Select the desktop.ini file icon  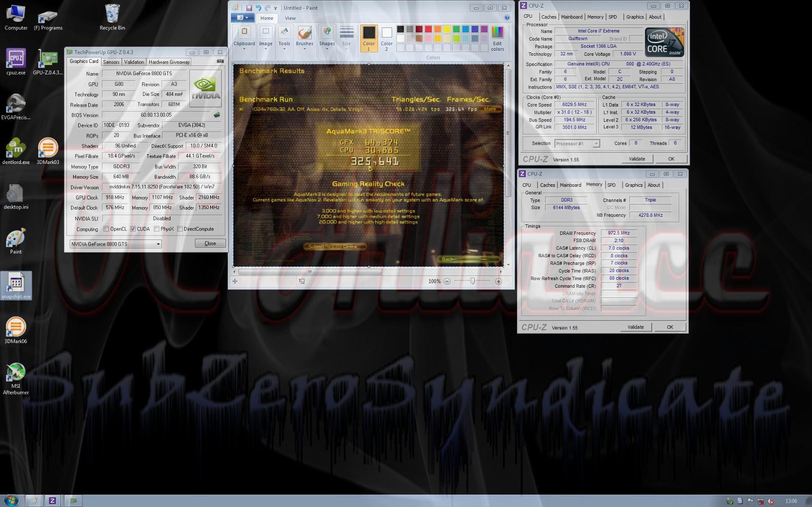tap(16, 196)
